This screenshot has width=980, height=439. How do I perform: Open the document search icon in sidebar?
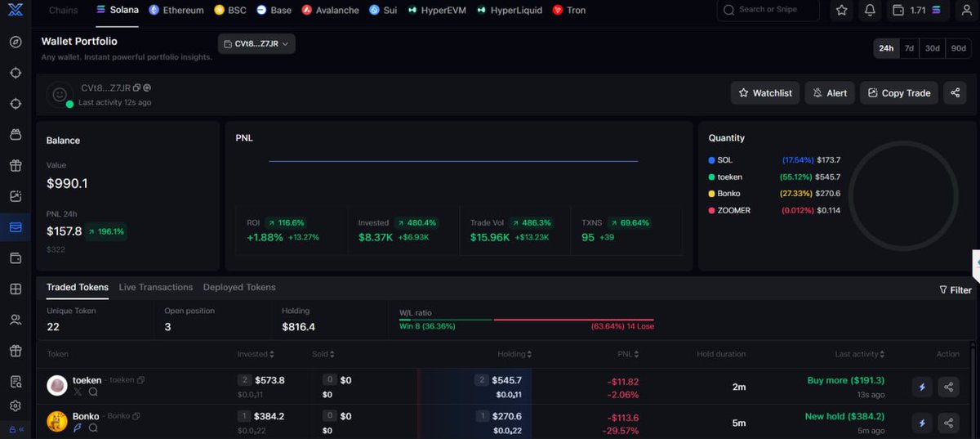click(x=16, y=382)
